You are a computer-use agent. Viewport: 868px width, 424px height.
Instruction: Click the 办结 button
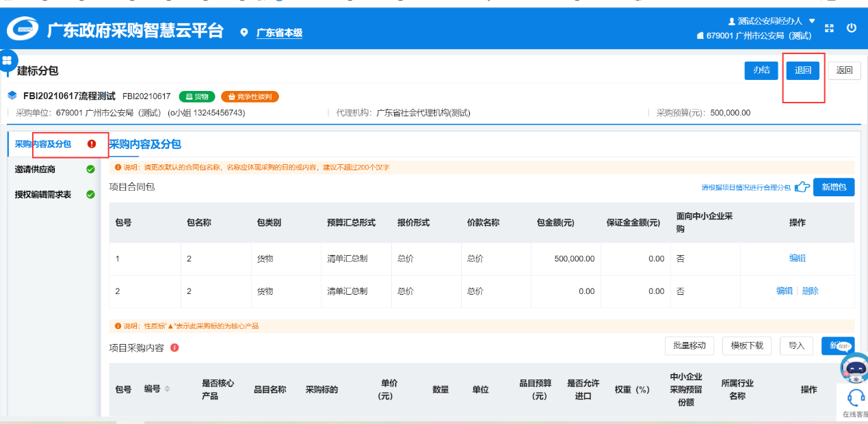click(x=761, y=70)
